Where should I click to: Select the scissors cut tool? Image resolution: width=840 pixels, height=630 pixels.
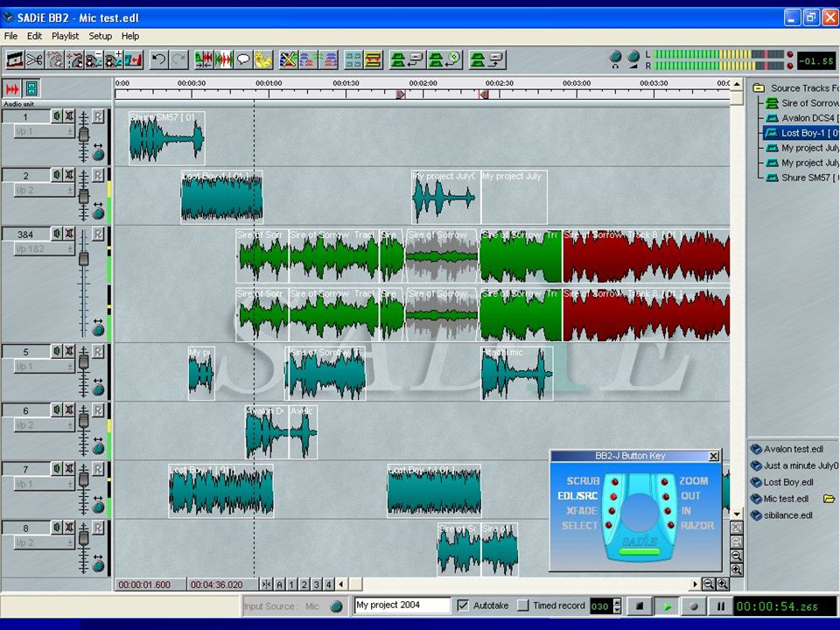[35, 59]
